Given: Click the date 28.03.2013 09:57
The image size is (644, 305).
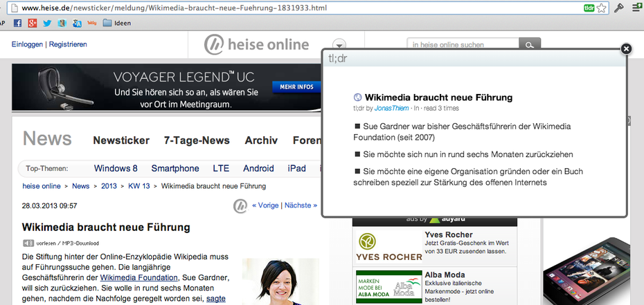Looking at the screenshot, I should pos(49,206).
